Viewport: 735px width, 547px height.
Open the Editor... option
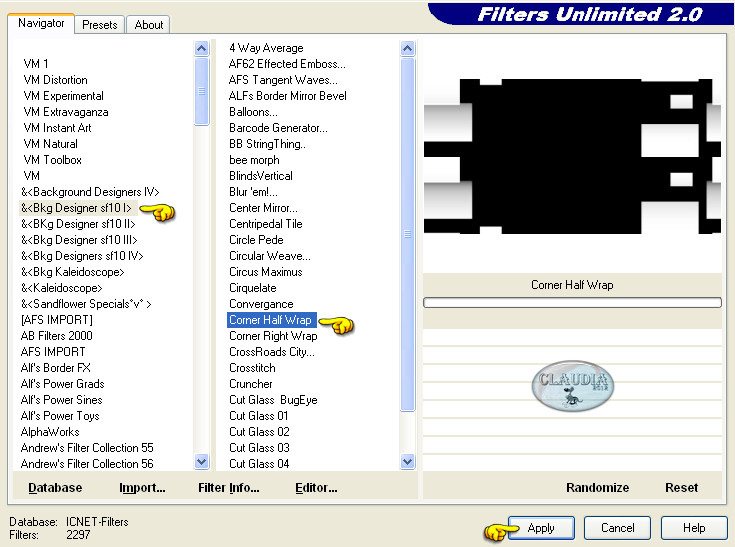316,488
